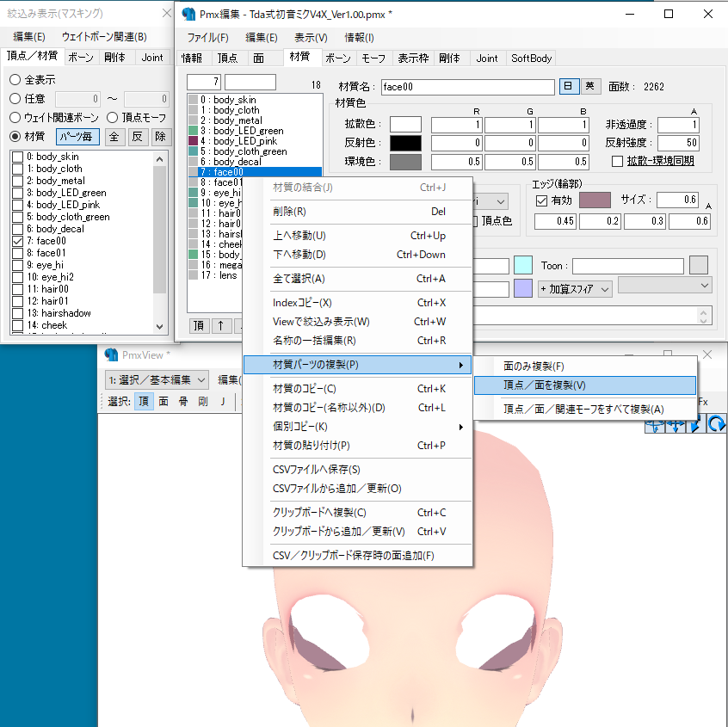Click the edge サイズ field showing 0.6
This screenshot has width=728, height=727.
point(678,200)
